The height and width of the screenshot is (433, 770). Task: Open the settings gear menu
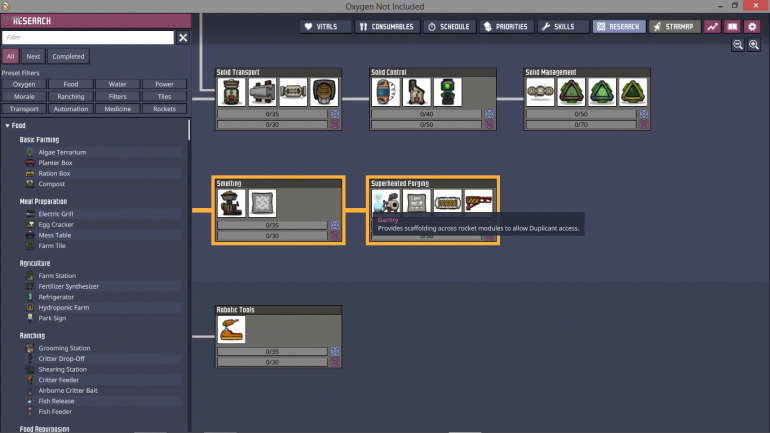tap(752, 27)
